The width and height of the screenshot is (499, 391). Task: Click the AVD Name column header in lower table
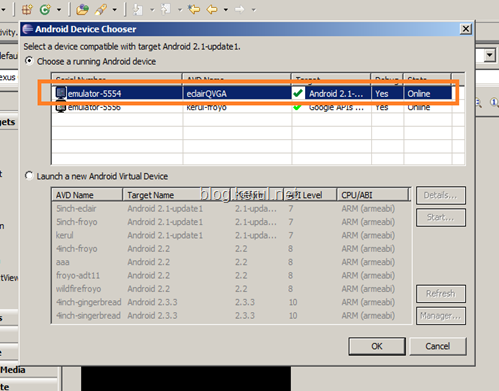(x=87, y=195)
